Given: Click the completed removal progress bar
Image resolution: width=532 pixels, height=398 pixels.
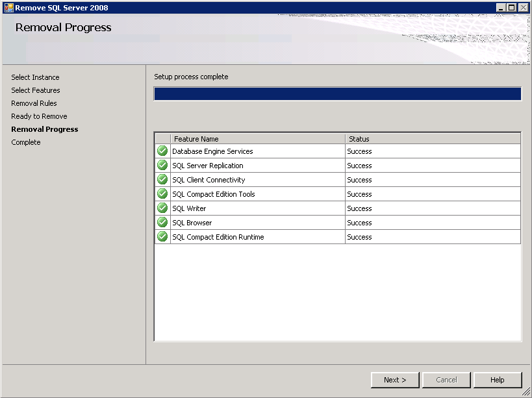Looking at the screenshot, I should 338,93.
